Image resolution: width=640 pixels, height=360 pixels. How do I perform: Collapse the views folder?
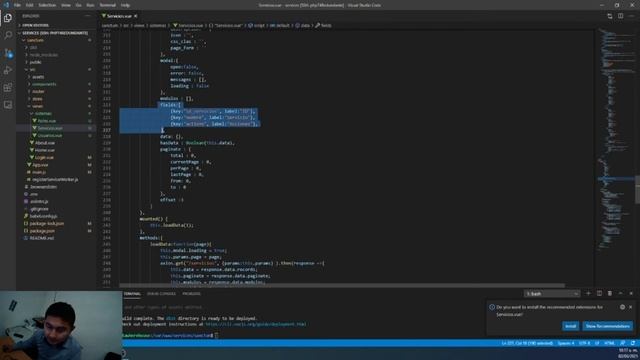tap(38, 106)
